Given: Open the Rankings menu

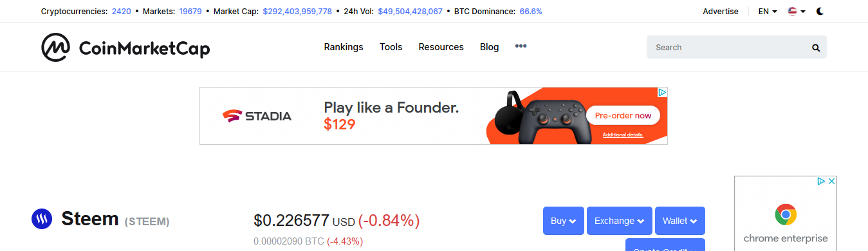Looking at the screenshot, I should pos(344,47).
